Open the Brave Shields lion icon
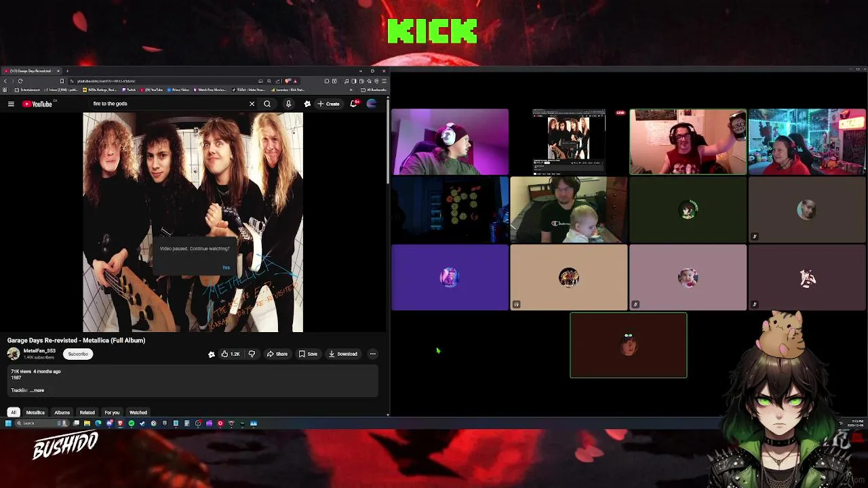Viewport: 868px width, 488px height. 288,81
